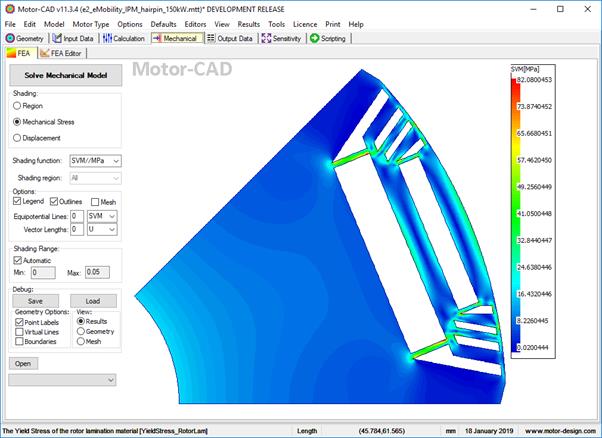Viewport: 602px width, 438px height.
Task: Enable the Mesh checkbox in Options
Action: click(95, 202)
